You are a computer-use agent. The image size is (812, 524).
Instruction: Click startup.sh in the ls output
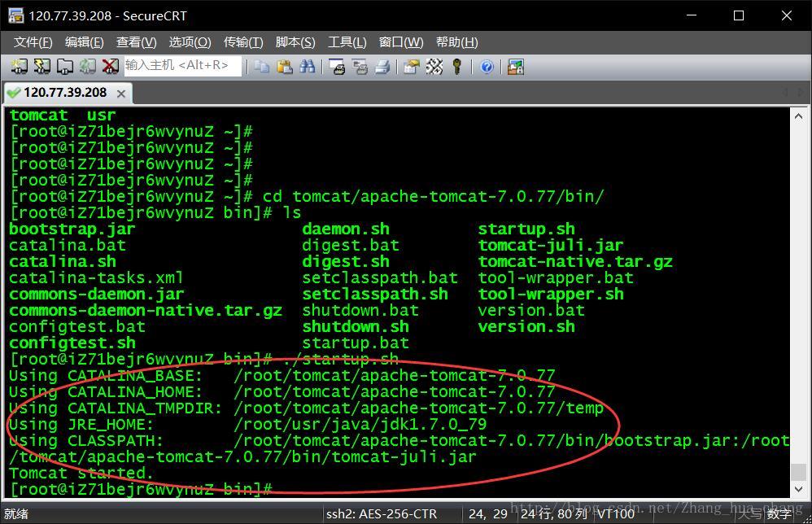[526, 229]
